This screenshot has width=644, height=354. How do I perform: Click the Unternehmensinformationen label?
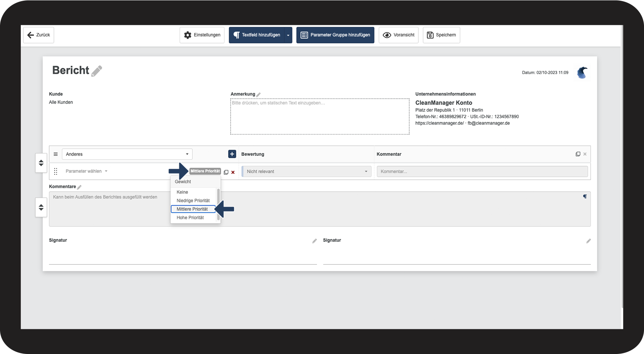(x=445, y=94)
